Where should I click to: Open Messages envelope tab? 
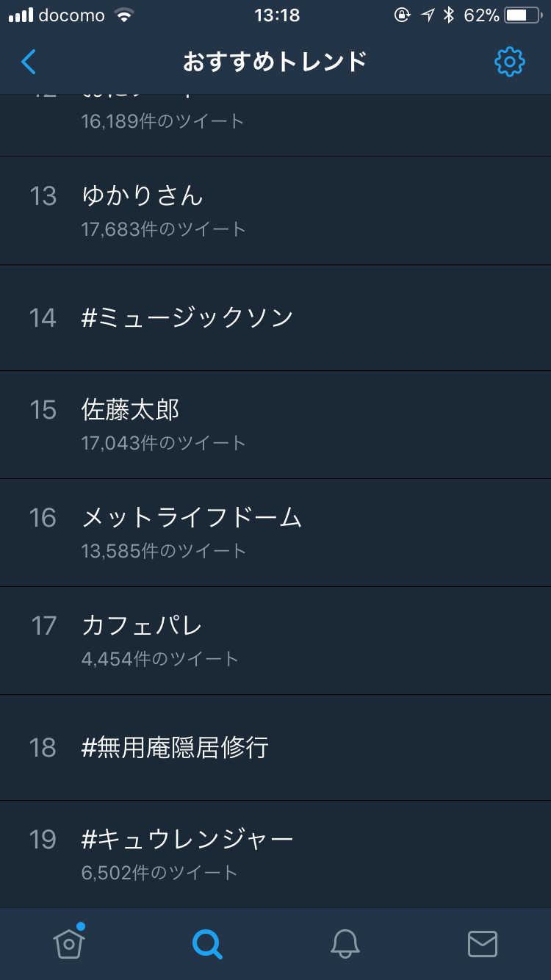point(483,943)
